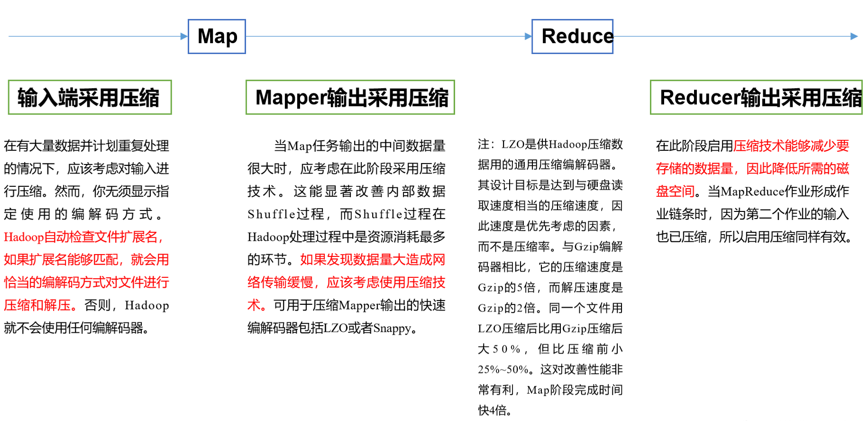The width and height of the screenshot is (868, 421).
Task: Click the note line 注：LZO是供Hadoop压缩数
Action: [x=550, y=144]
